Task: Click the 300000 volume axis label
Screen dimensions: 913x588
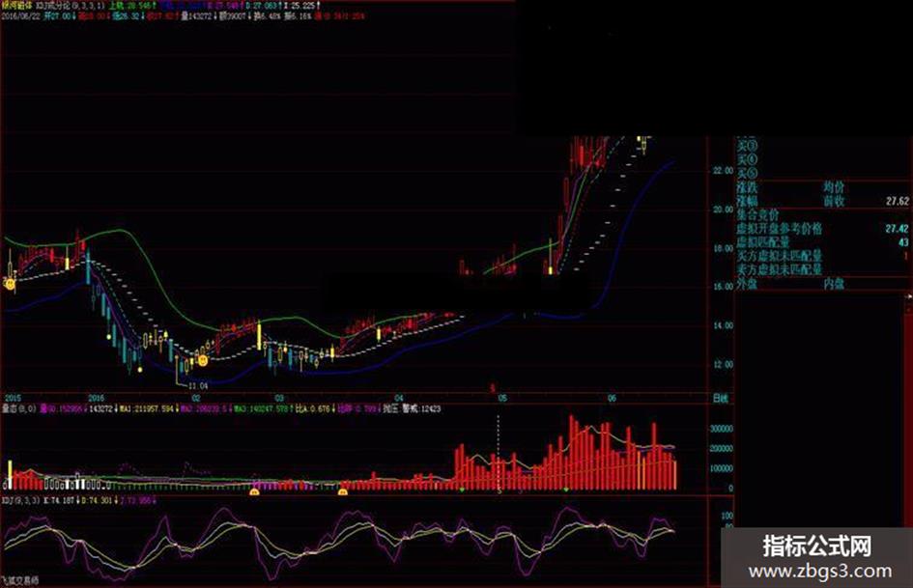Action: click(722, 429)
